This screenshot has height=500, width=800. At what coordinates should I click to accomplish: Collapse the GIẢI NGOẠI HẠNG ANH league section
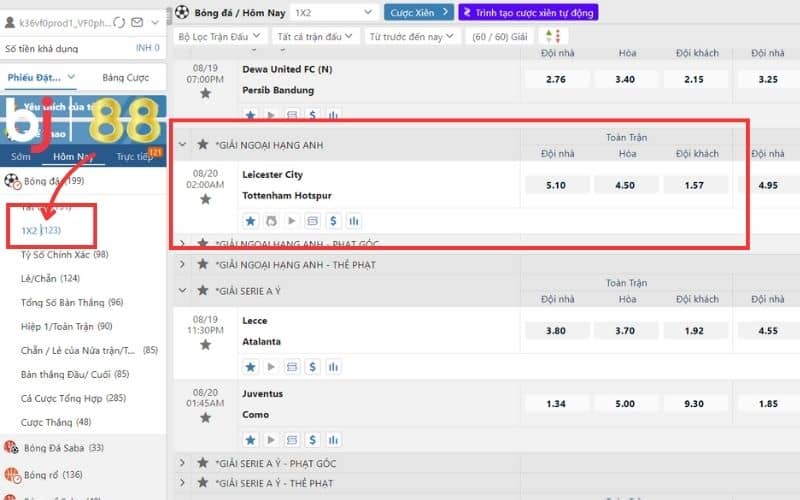pos(182,145)
